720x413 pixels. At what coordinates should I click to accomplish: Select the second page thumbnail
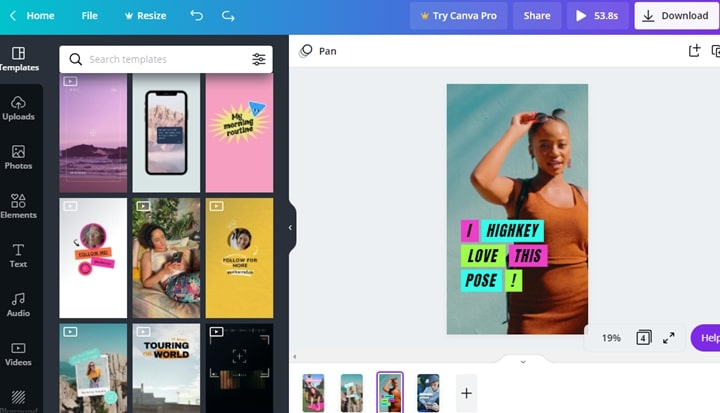[351, 393]
